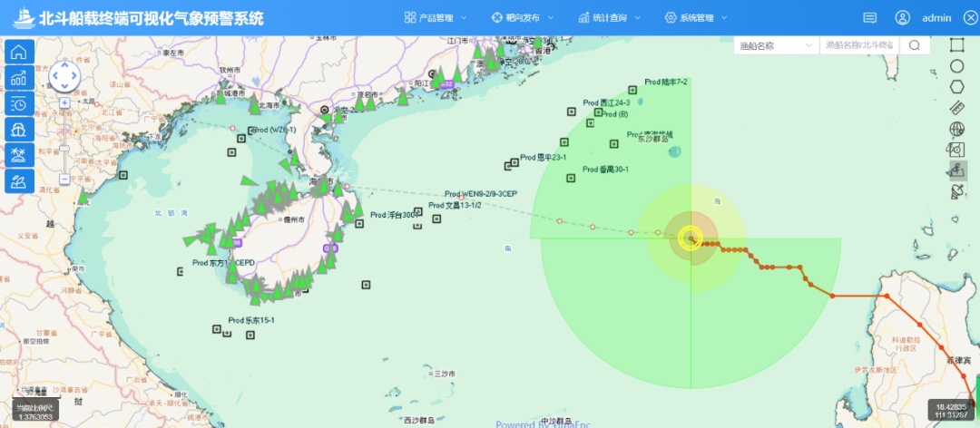The image size is (980, 428).
Task: Click the ship icon in left sidebar
Action: (19, 130)
